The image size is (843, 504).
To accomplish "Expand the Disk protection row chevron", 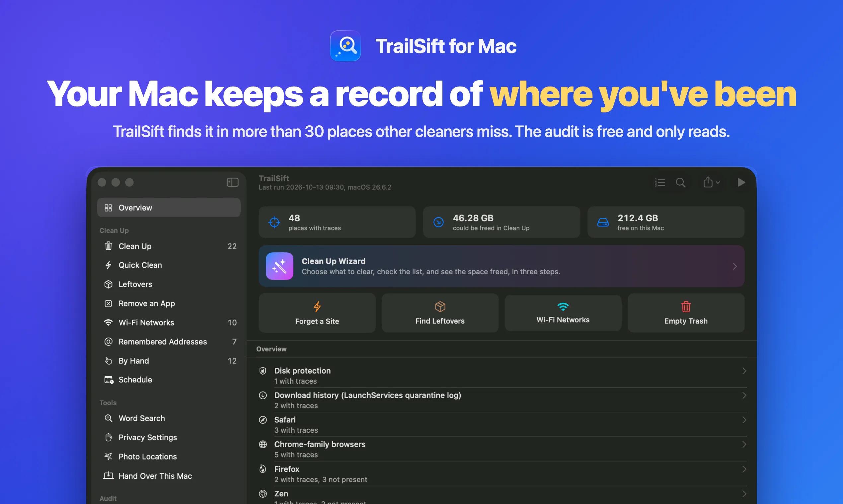I will click(x=744, y=371).
